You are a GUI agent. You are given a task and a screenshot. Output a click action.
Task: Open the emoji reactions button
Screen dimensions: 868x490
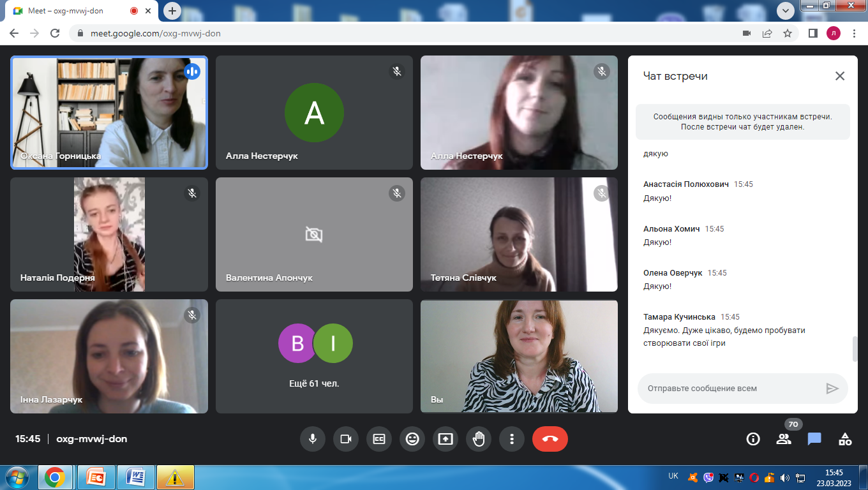point(412,439)
